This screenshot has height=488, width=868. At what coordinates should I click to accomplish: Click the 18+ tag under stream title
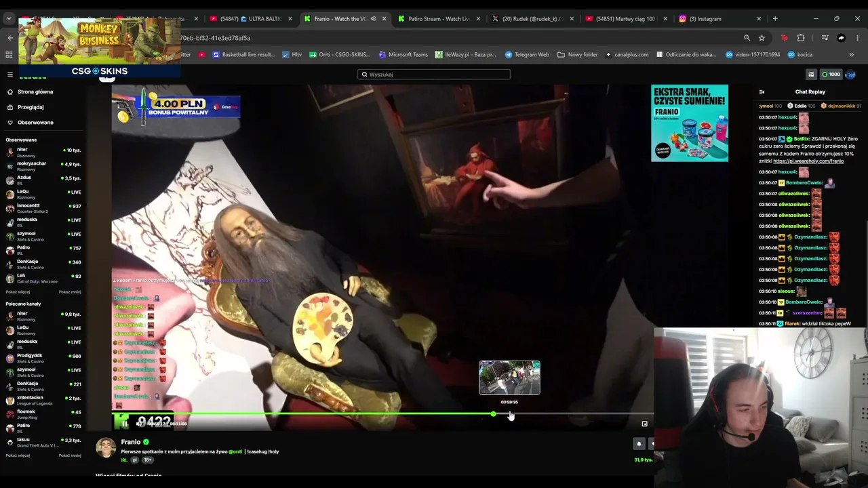148,460
